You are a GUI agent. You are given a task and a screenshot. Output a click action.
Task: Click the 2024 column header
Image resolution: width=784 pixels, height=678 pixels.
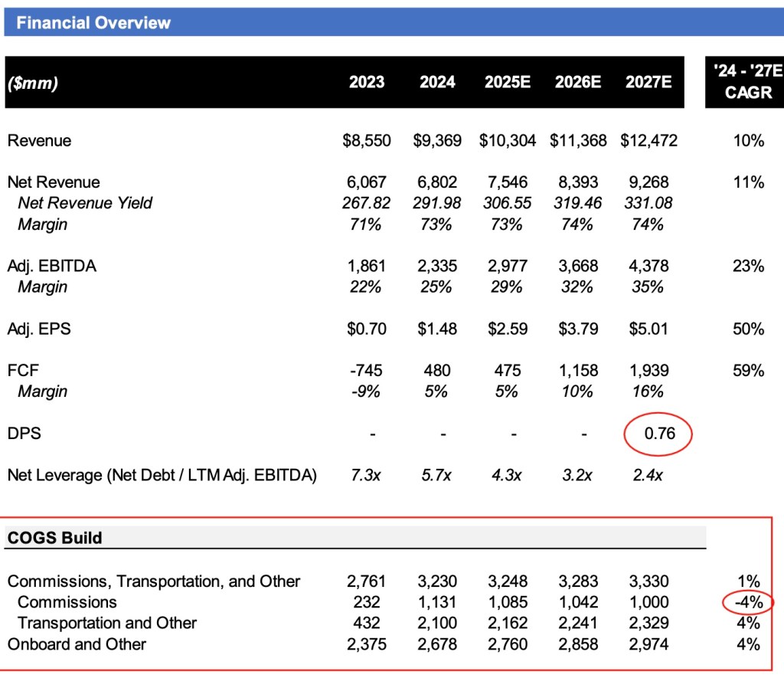click(437, 82)
